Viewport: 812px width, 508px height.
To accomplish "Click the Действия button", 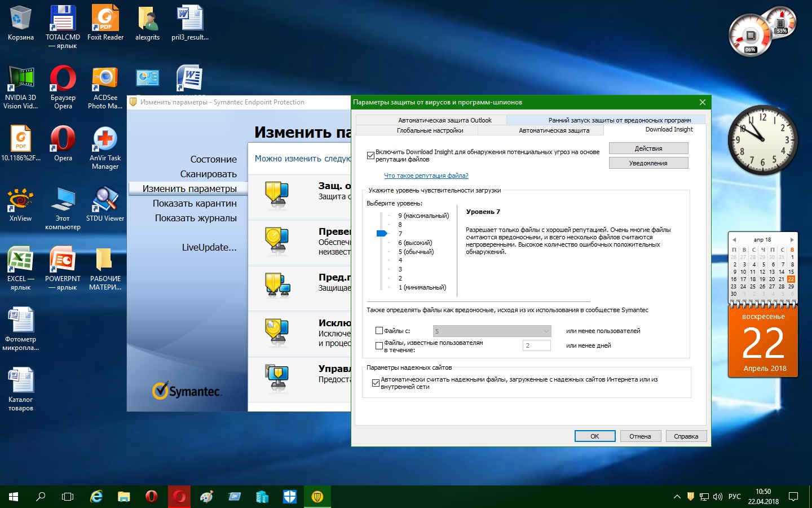I will tap(648, 148).
